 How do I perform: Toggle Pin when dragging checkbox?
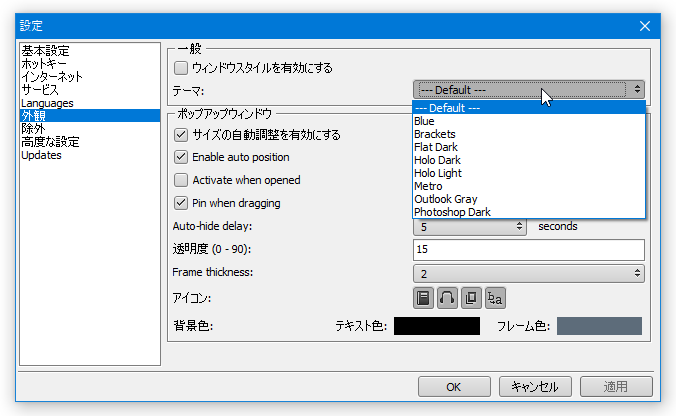pos(181,203)
